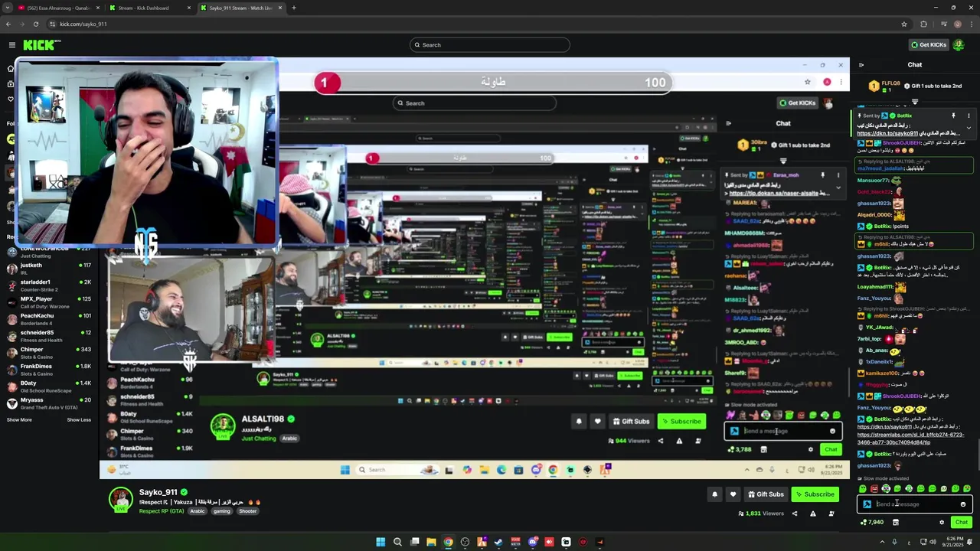Open the Windows Start menu
The width and height of the screenshot is (980, 551).
(381, 542)
